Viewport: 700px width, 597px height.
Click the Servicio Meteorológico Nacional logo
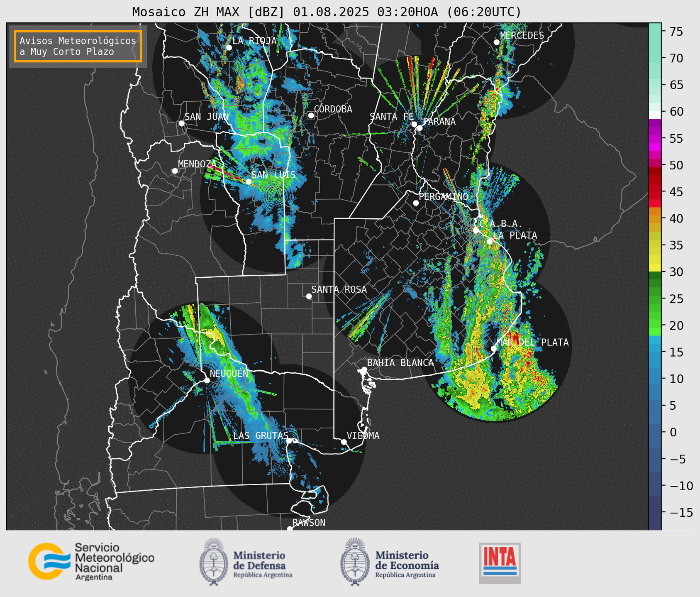pos(91,562)
